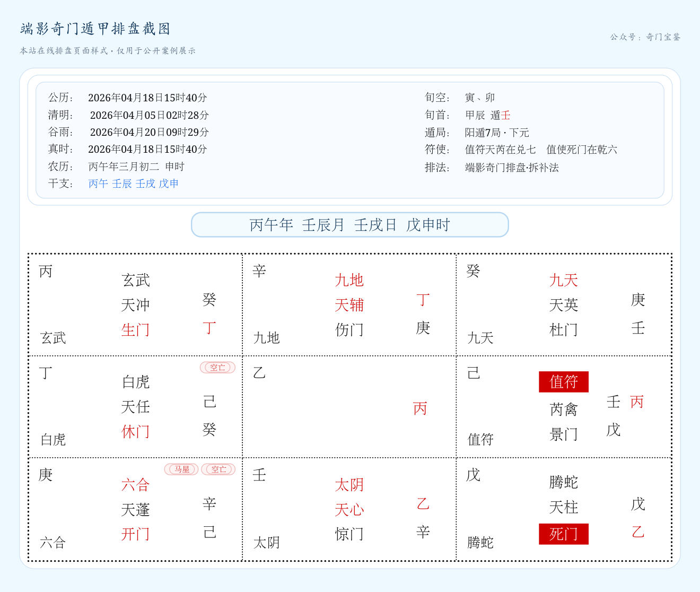Select the 真时 date value
Screen dimensions: 700x592
click(x=147, y=149)
